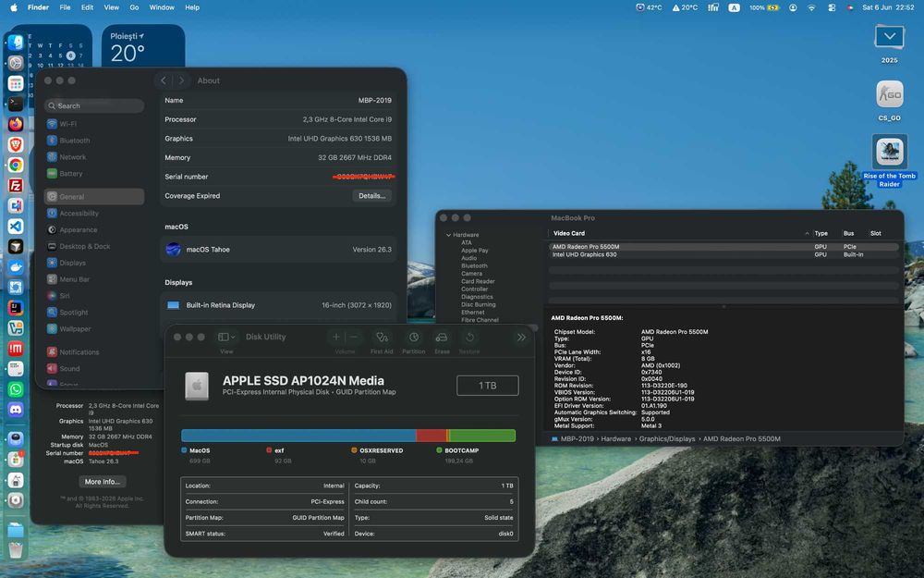
Task: Go back in System Settings
Action: pos(164,80)
